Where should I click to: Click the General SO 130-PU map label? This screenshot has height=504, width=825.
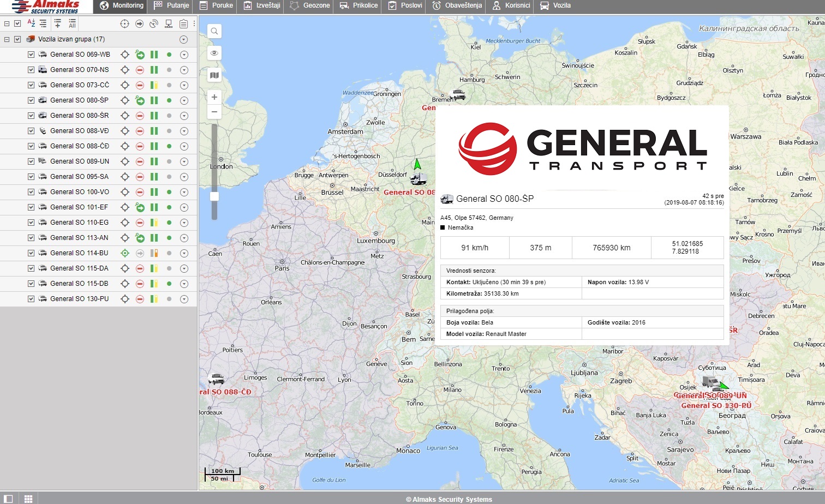coord(716,405)
